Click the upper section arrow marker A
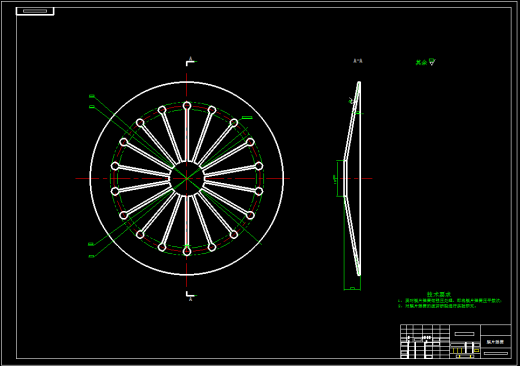 pos(191,61)
